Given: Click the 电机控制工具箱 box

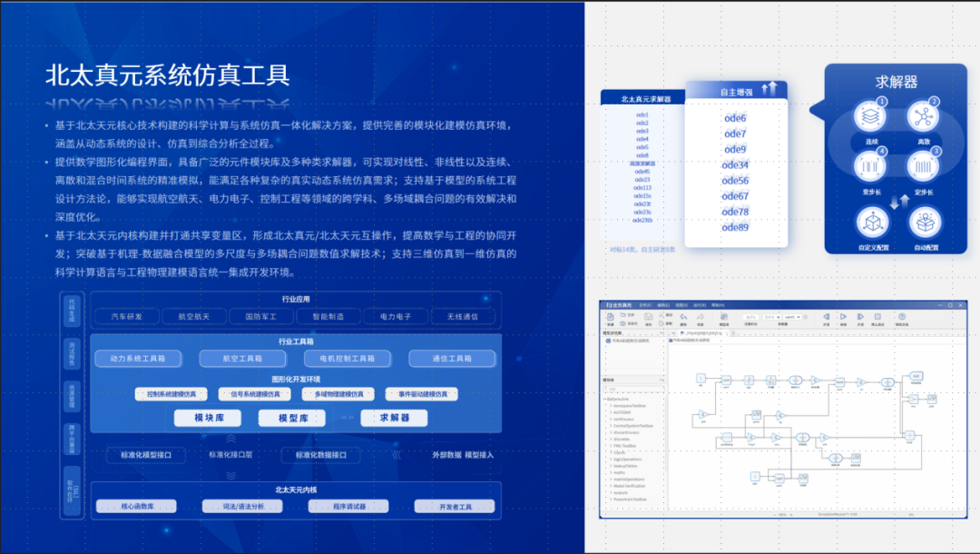Looking at the screenshot, I should tap(348, 359).
